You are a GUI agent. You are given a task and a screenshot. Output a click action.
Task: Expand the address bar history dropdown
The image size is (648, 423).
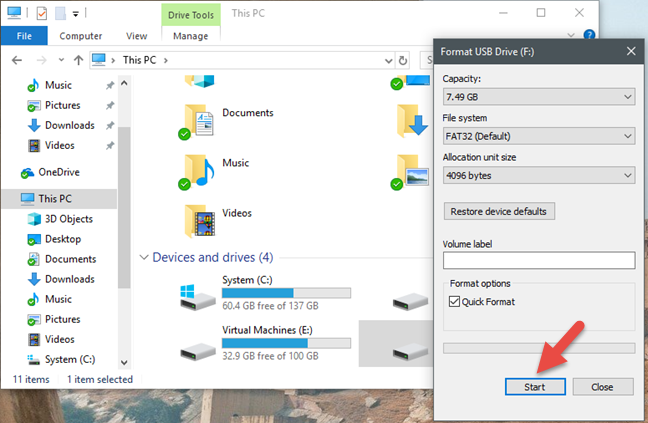[x=388, y=61]
